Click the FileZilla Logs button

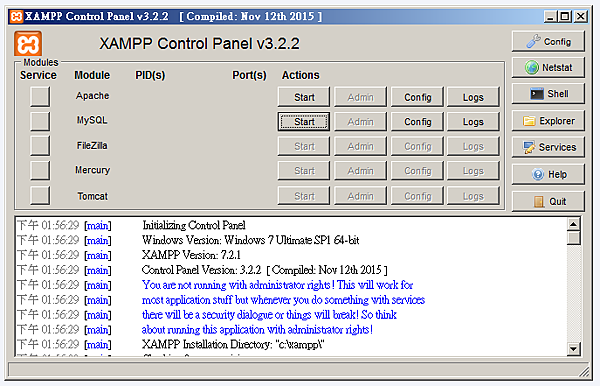click(473, 146)
